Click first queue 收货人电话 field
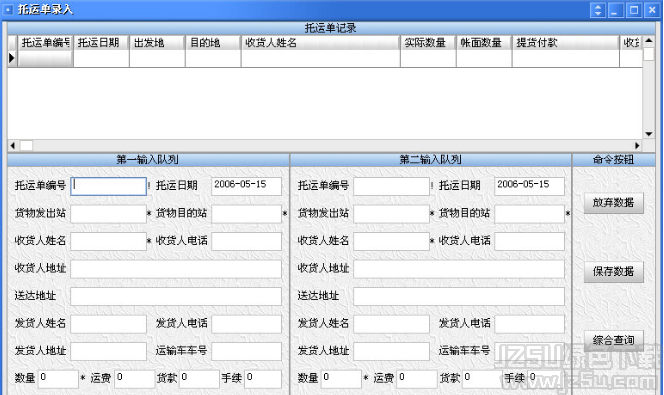664x395 pixels. pyautogui.click(x=246, y=241)
